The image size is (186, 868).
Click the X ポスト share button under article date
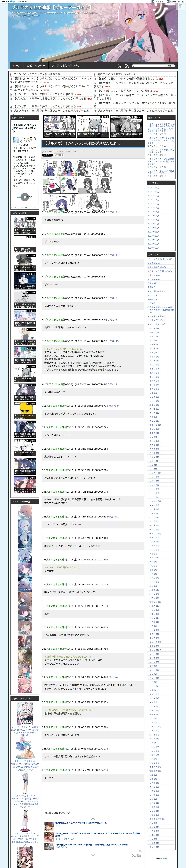(x=47, y=155)
